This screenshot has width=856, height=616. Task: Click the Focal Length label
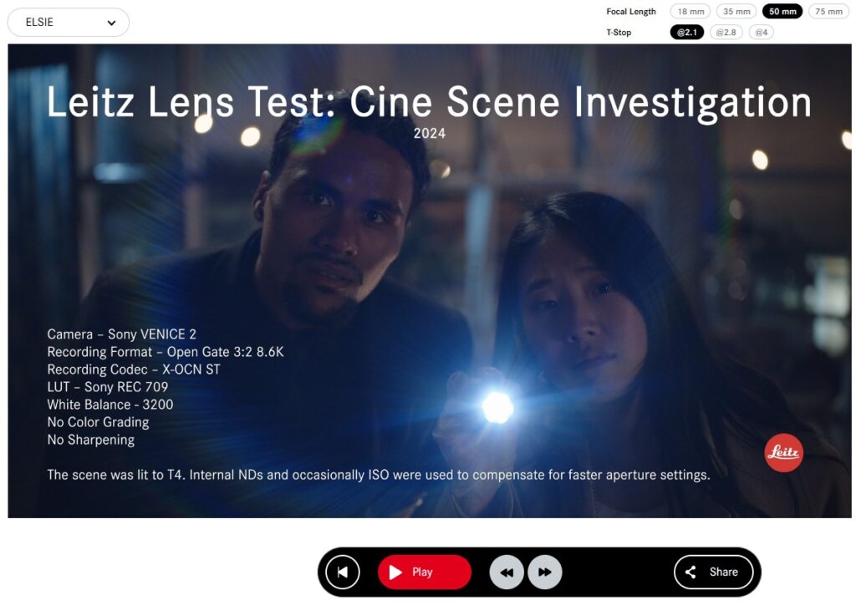click(x=630, y=12)
